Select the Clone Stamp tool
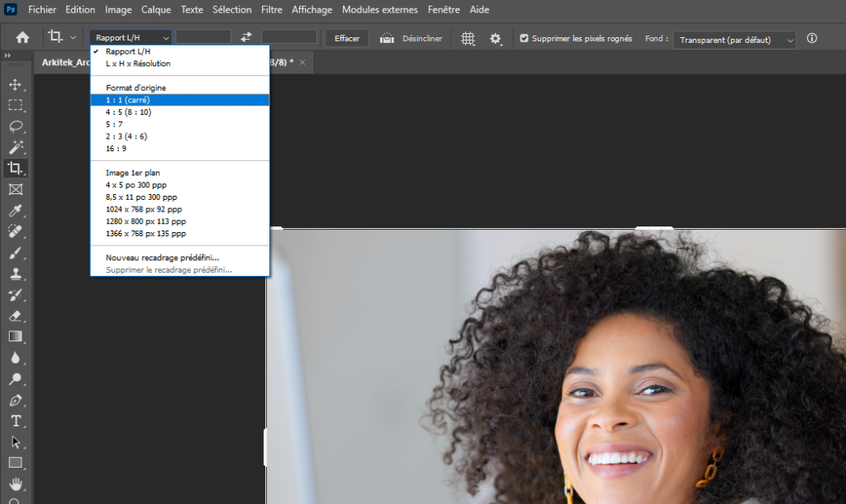The height and width of the screenshot is (504, 846). click(15, 274)
